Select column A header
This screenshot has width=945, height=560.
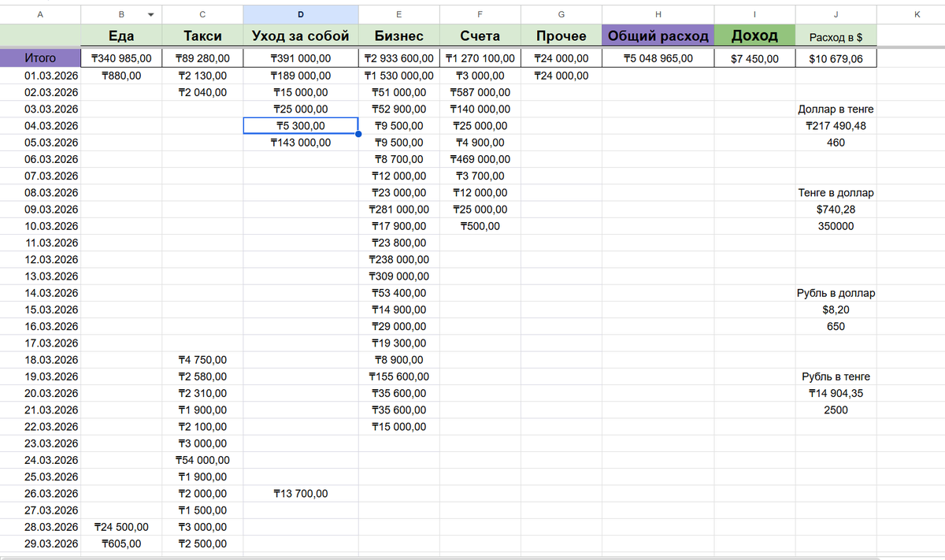click(40, 14)
